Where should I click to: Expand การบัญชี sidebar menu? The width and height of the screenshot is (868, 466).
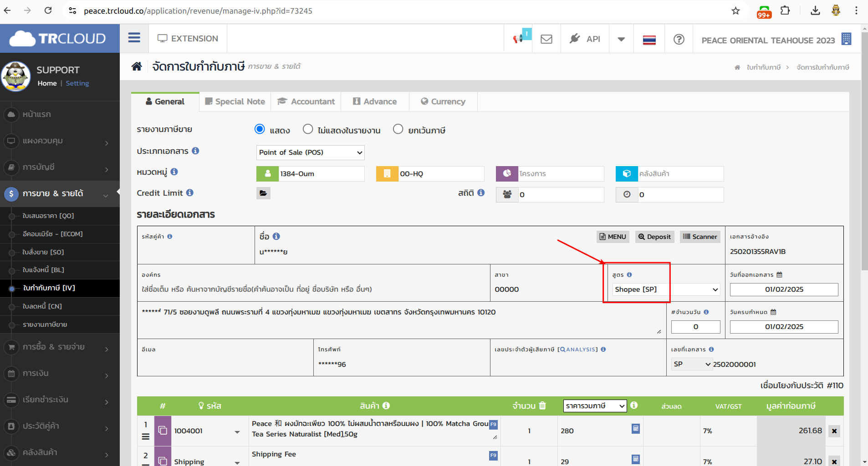click(60, 167)
